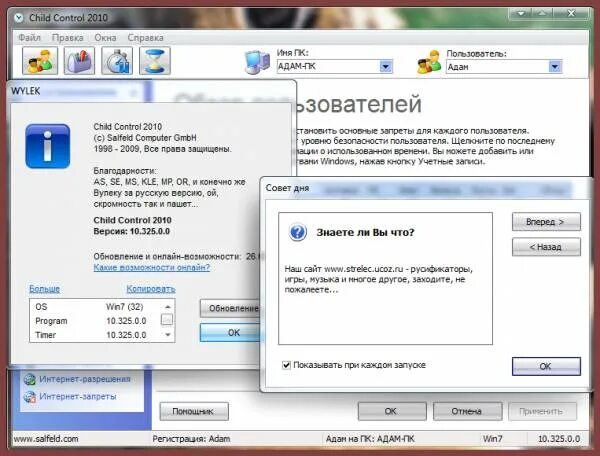Screen dimensions: 600x456
Task: Click the < Назад button
Action: [x=546, y=247]
